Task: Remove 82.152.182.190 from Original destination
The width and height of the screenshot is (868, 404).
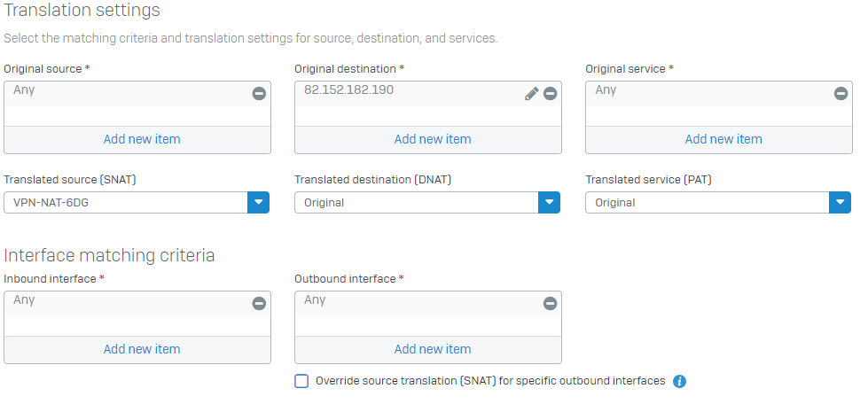Action: [x=550, y=94]
